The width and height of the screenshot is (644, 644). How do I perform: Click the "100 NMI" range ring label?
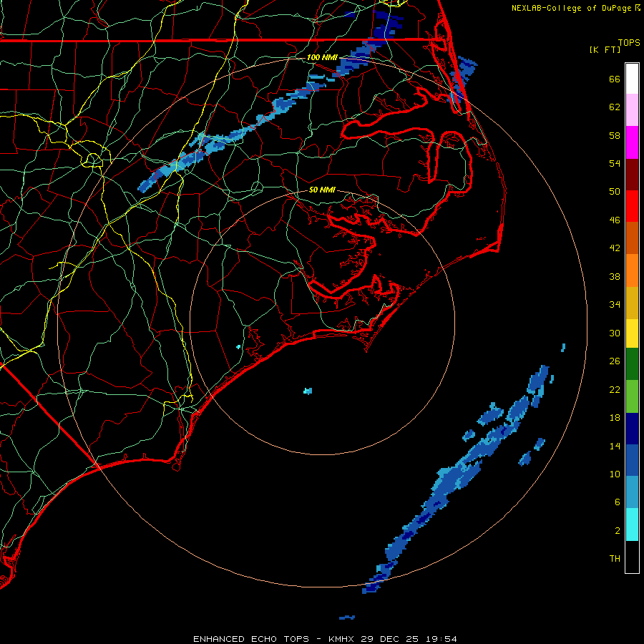pyautogui.click(x=321, y=57)
